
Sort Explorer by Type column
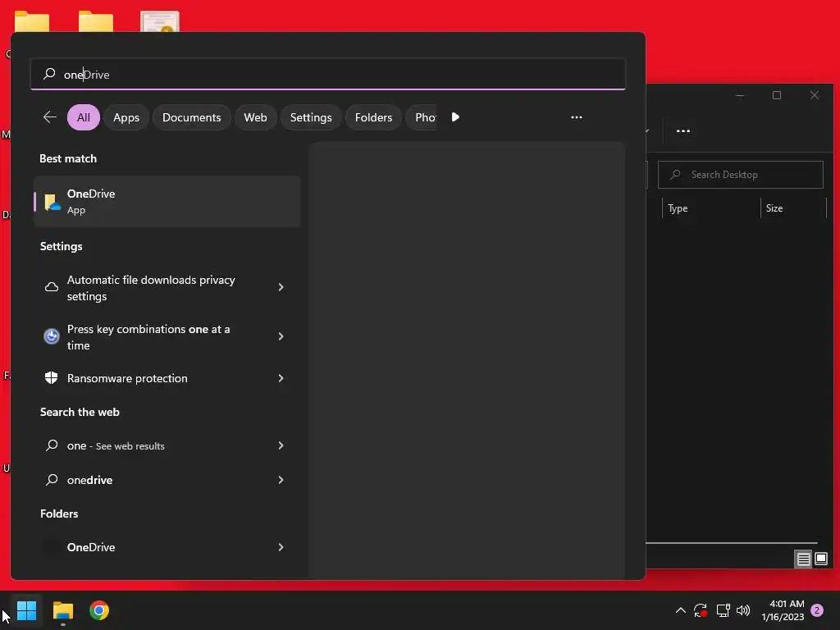point(711,208)
